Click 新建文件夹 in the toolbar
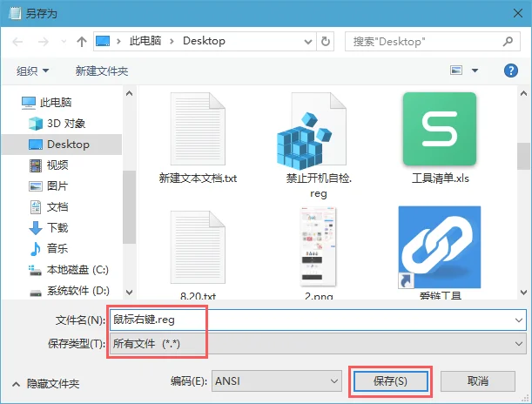Image resolution: width=532 pixels, height=404 pixels. [102, 71]
